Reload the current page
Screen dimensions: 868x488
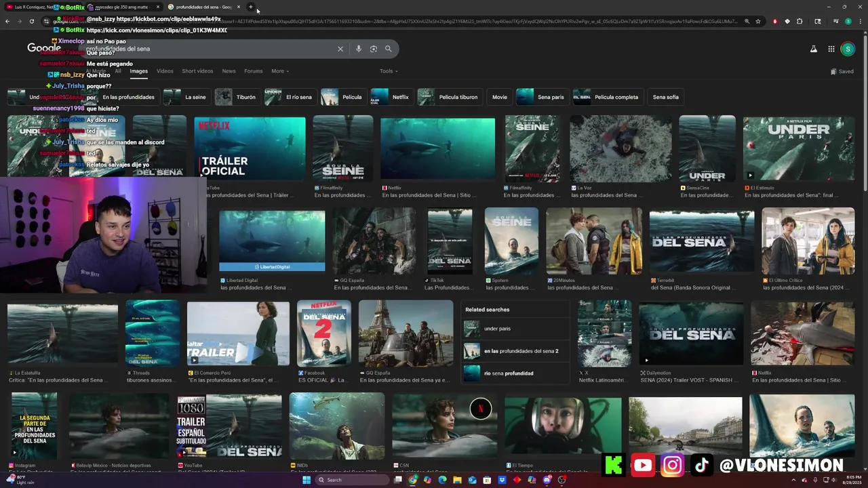(x=32, y=21)
